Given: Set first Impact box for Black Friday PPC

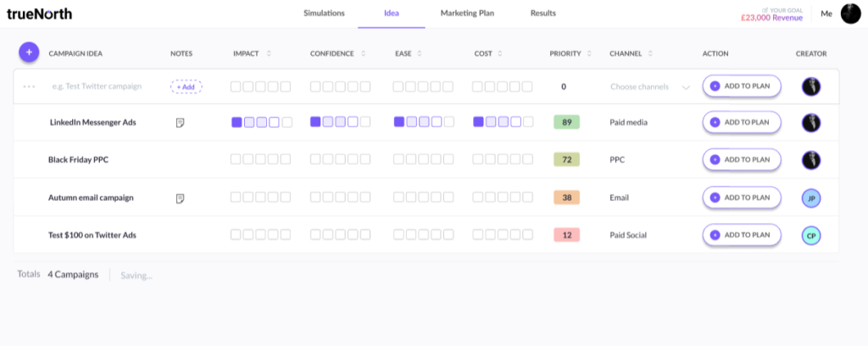Looking at the screenshot, I should [x=236, y=159].
